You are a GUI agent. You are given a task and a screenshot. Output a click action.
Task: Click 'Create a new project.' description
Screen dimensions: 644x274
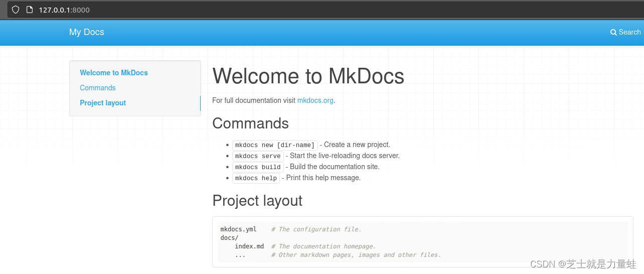[x=357, y=145]
